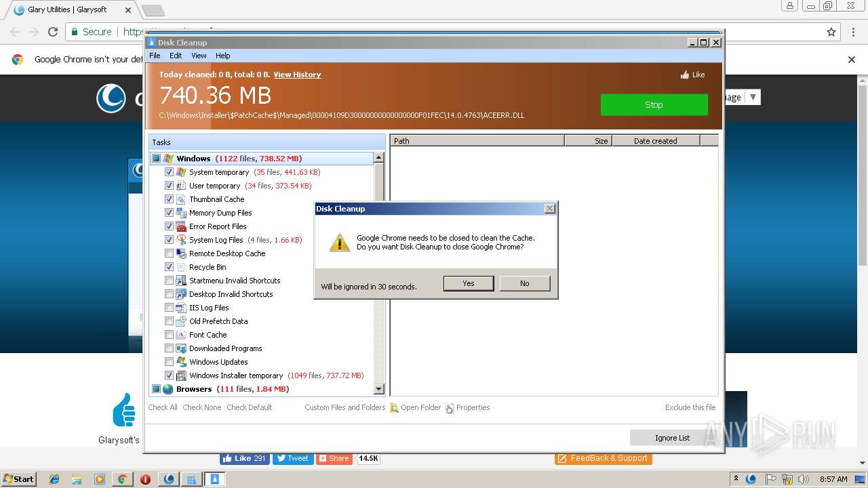Sort by Path column header
Viewport: 868px width, 488px height.
(x=477, y=140)
